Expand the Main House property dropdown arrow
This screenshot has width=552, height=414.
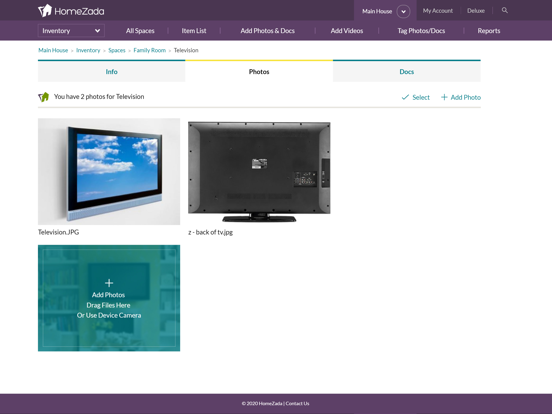click(403, 11)
